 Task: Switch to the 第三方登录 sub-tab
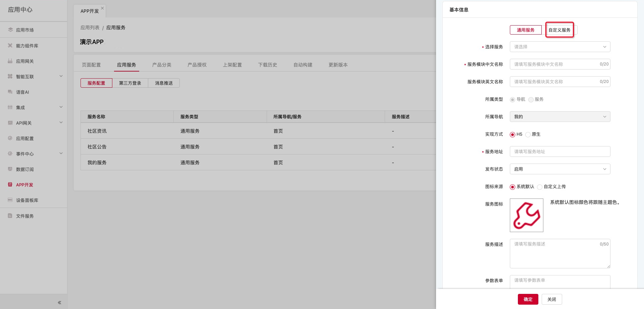[130, 83]
